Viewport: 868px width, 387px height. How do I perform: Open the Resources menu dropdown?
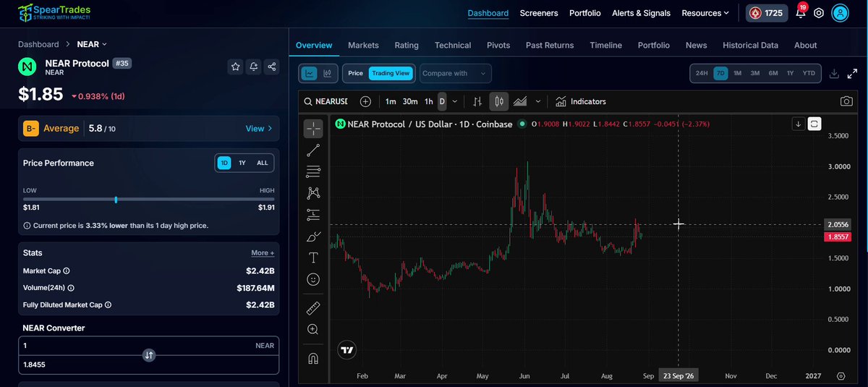705,13
